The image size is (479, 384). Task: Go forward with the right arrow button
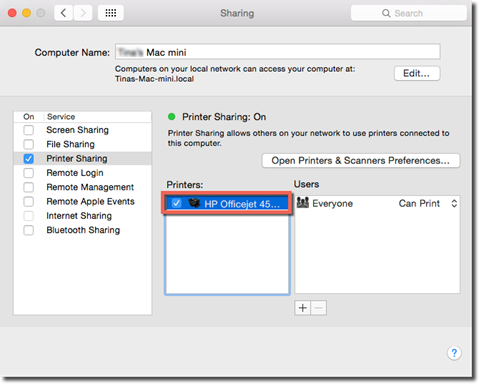[83, 13]
